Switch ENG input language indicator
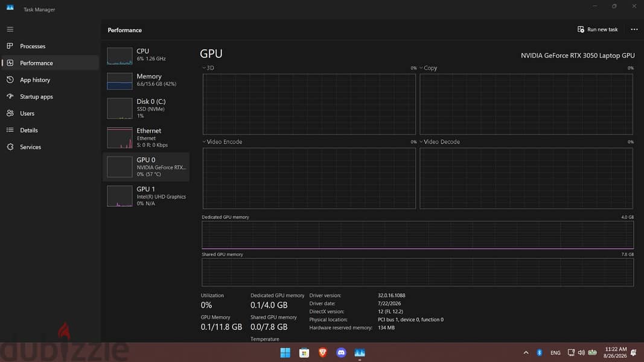Screen dimensions: 644x362 (x=555, y=353)
